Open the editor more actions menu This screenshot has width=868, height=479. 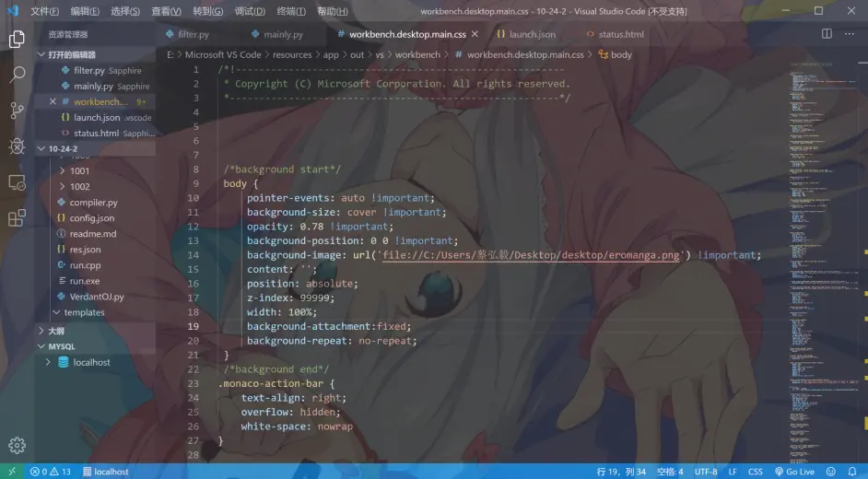tap(850, 34)
